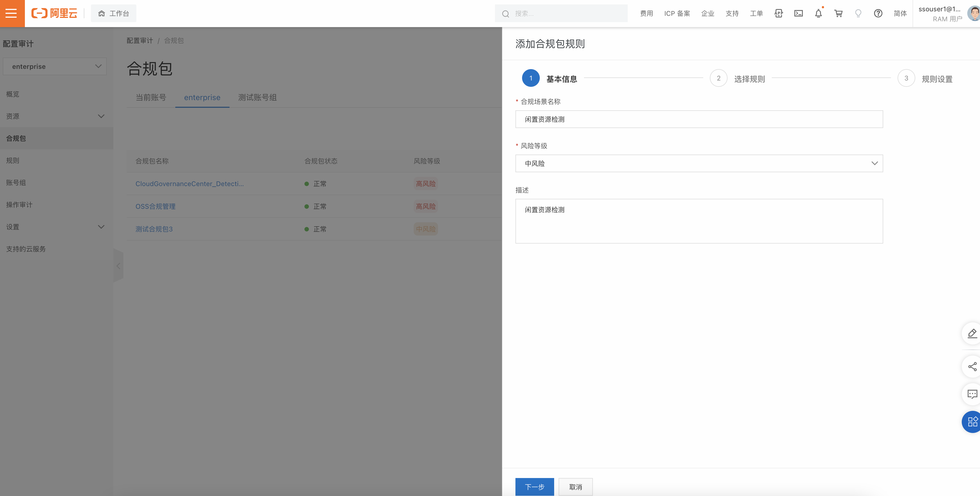Click the 描述 text area
Viewport: 980px width, 496px height.
click(699, 221)
